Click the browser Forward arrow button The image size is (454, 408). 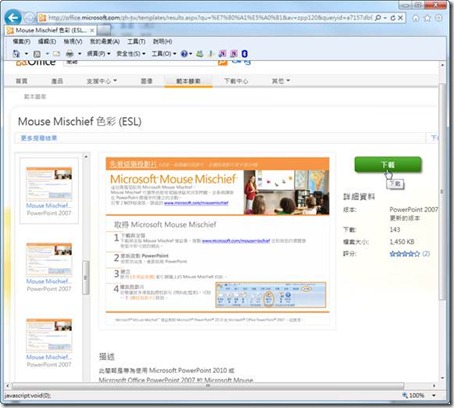[x=29, y=18]
